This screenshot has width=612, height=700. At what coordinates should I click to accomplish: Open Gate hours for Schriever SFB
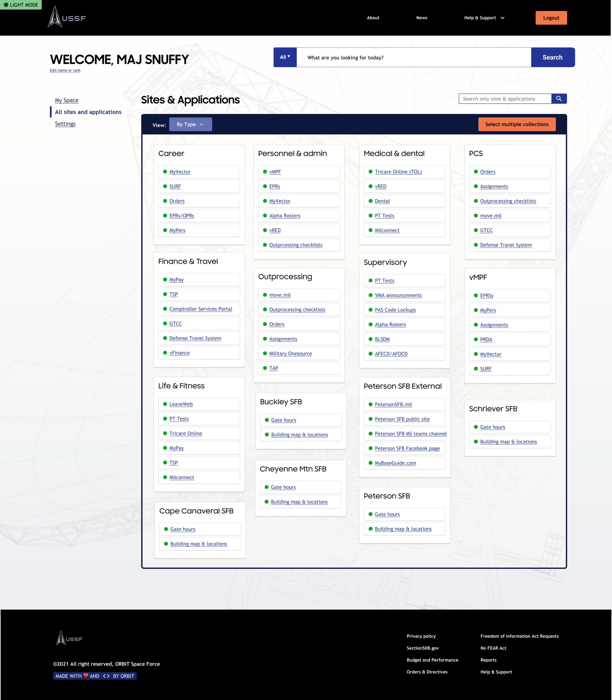pyautogui.click(x=492, y=427)
